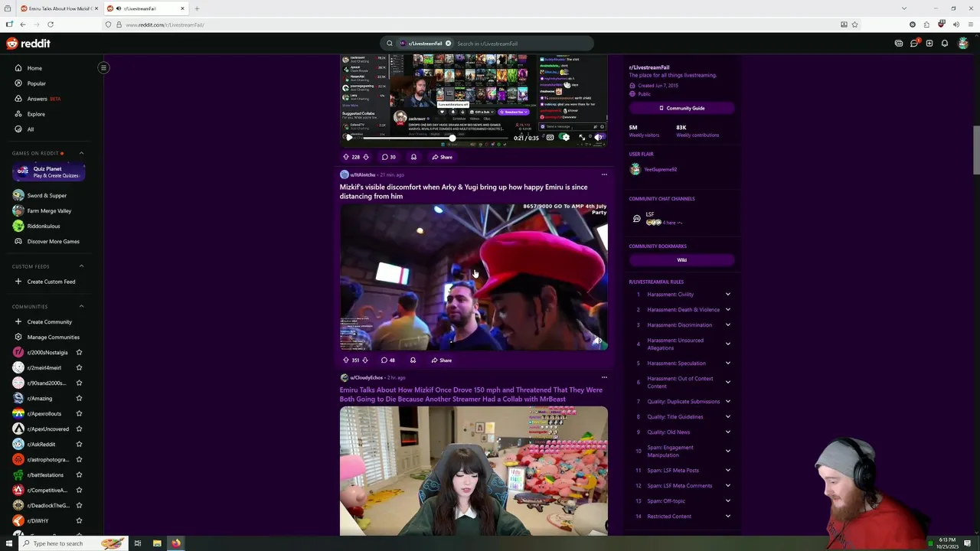
Task: Collapse the Games on Reddit section
Action: [x=81, y=153]
